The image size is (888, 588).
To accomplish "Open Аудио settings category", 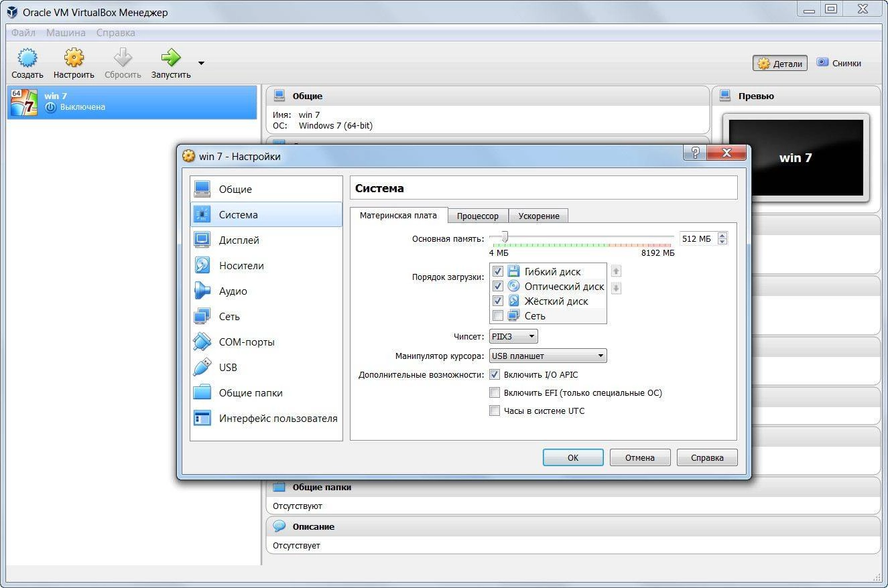I will click(x=266, y=291).
